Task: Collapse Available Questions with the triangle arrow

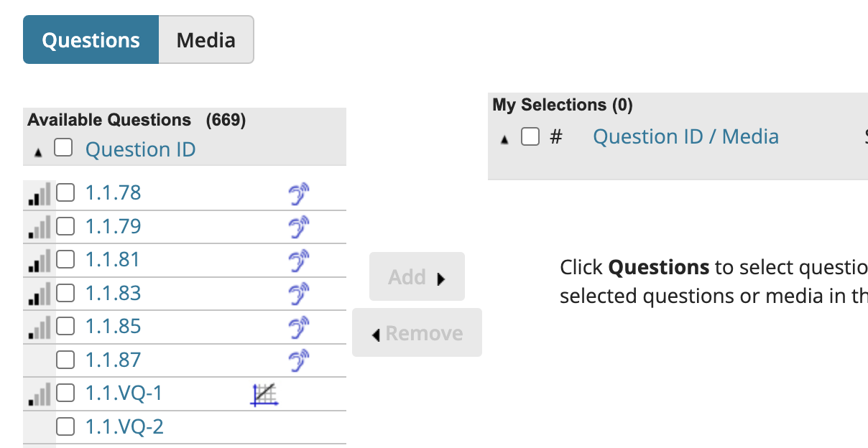Action: click(x=38, y=152)
